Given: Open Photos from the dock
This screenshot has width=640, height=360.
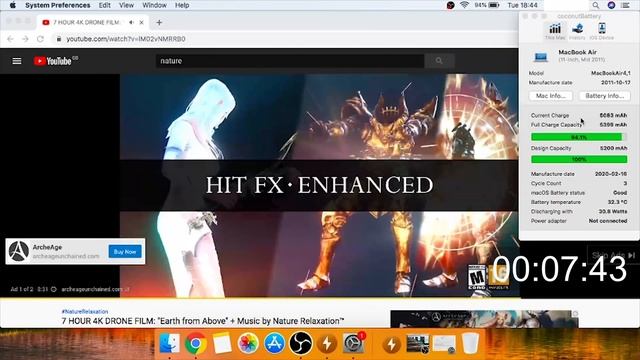Looking at the screenshot, I should 248,344.
